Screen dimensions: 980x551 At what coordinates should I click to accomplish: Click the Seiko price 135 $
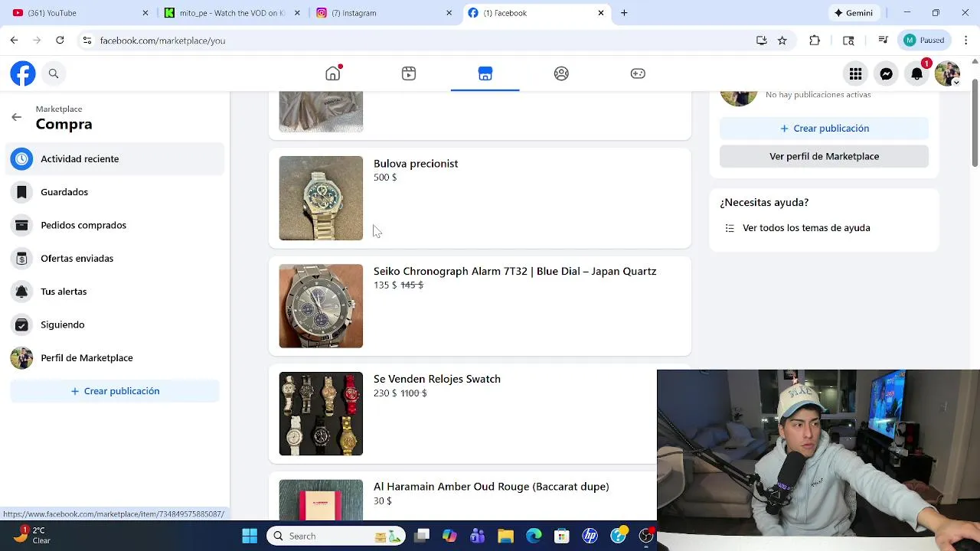(385, 285)
